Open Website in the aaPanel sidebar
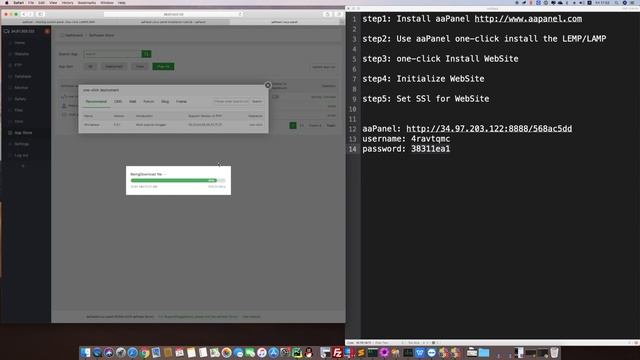 (21, 54)
